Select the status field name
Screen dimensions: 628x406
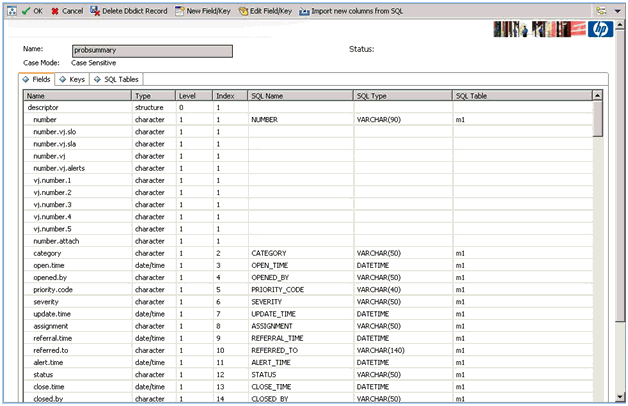[x=43, y=375]
